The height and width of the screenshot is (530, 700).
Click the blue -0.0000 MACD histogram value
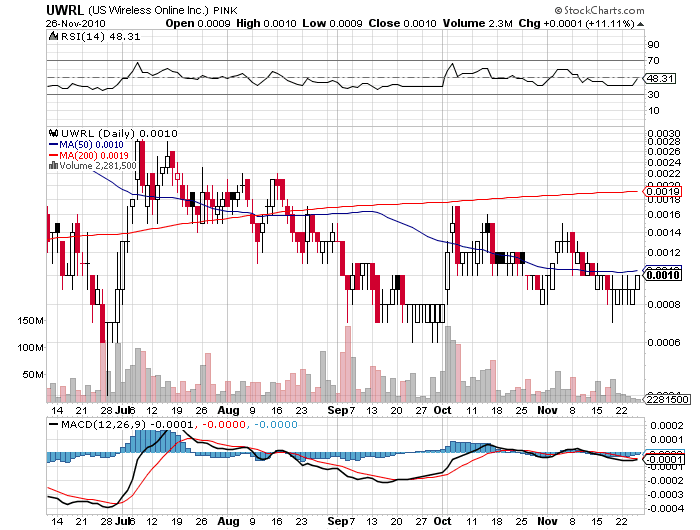pyautogui.click(x=275, y=424)
